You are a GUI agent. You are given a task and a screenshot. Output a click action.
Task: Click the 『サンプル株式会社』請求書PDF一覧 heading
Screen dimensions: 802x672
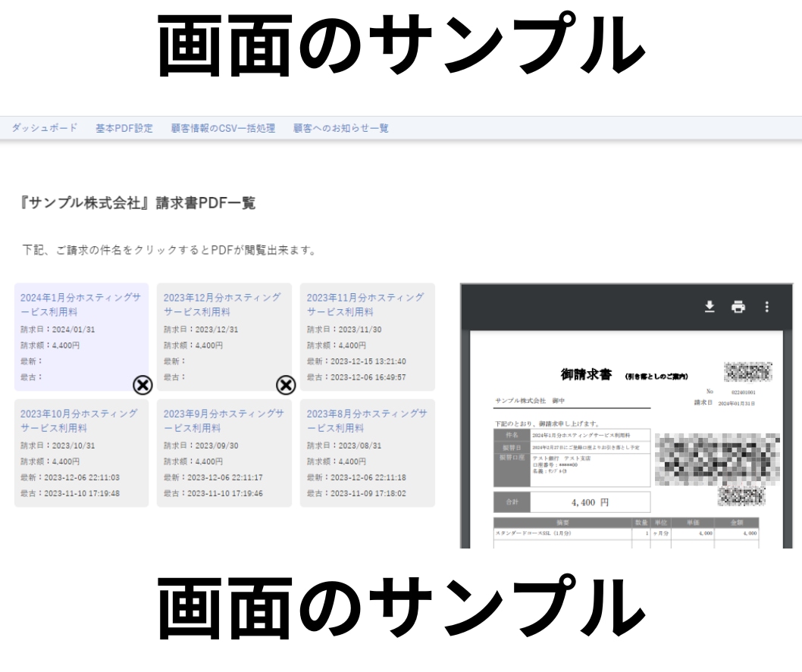[x=137, y=203]
